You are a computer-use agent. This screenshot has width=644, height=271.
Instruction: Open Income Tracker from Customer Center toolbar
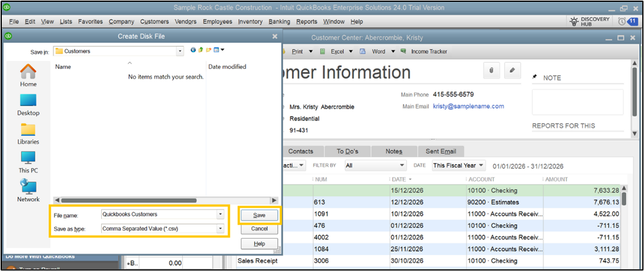click(424, 51)
